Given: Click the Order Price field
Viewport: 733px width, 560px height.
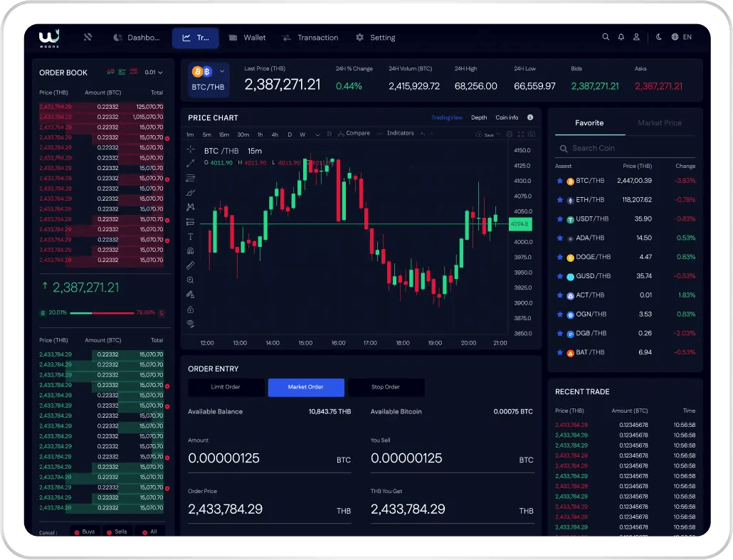Looking at the screenshot, I should (269, 509).
